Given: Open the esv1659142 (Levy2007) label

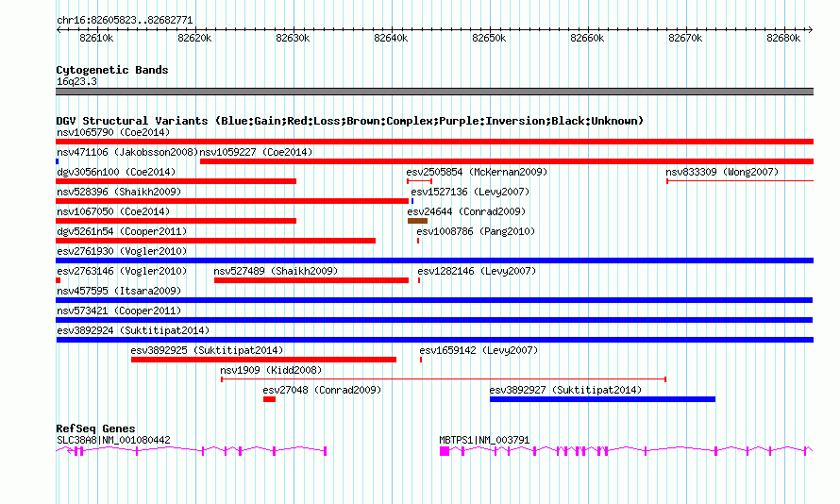Looking at the screenshot, I should (479, 350).
